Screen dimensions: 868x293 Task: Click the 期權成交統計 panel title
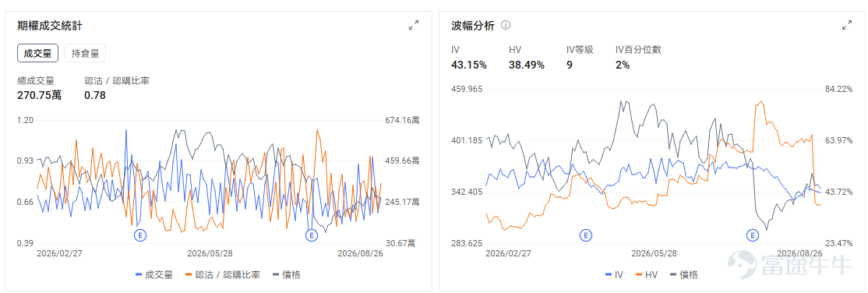click(x=51, y=26)
